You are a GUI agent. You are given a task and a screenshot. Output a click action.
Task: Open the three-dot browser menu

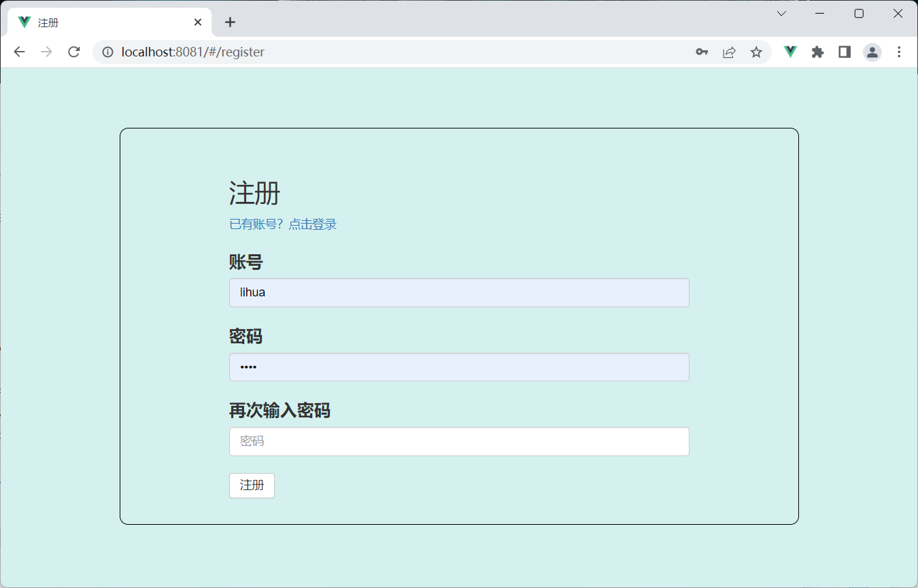[899, 52]
